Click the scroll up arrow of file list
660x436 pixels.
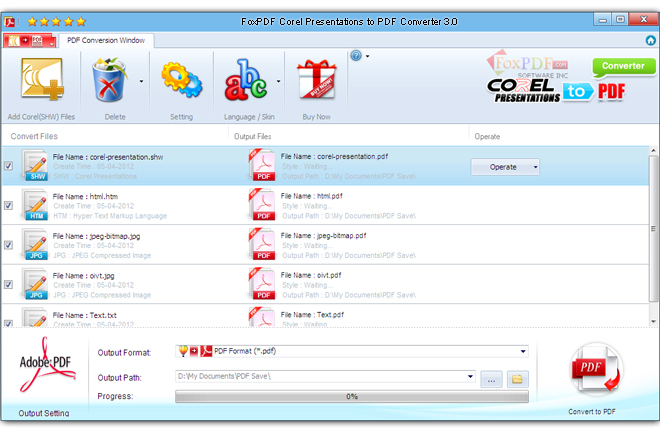pos(653,150)
